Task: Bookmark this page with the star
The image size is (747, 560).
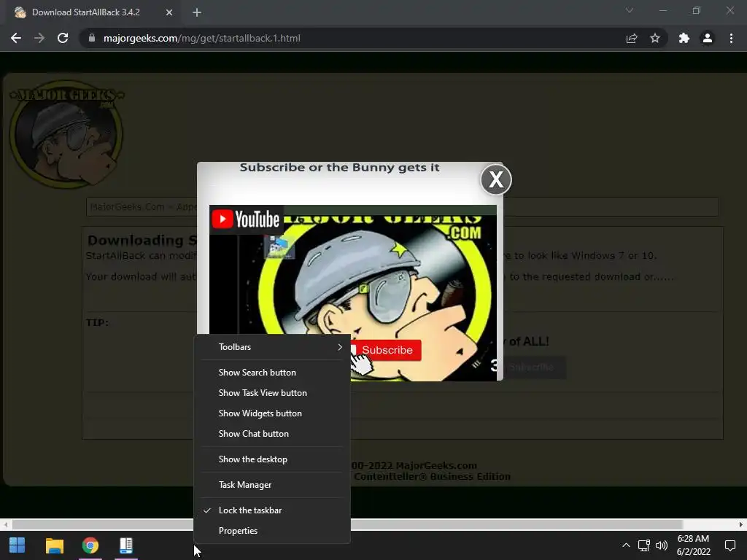Action: 655,38
